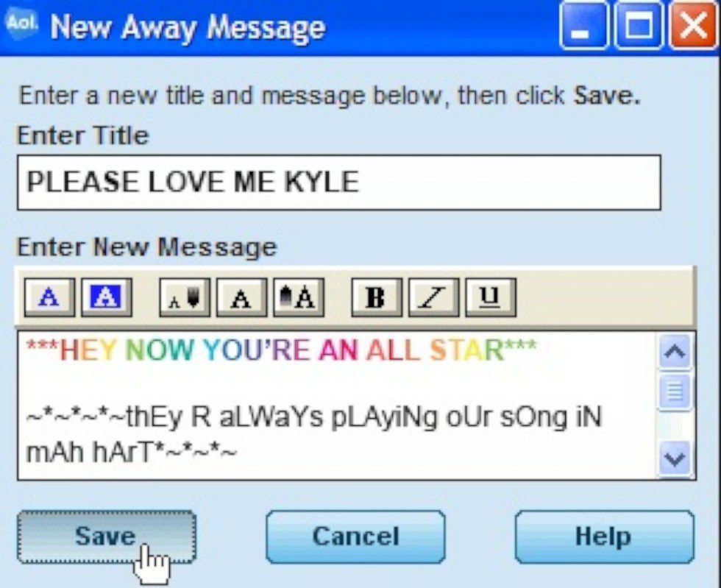Save the new away message
The width and height of the screenshot is (721, 588).
click(107, 537)
